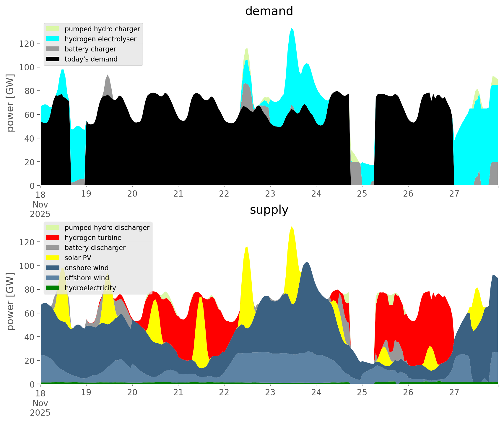Select the battery discharger legend label
504x423 pixels.
click(95, 248)
